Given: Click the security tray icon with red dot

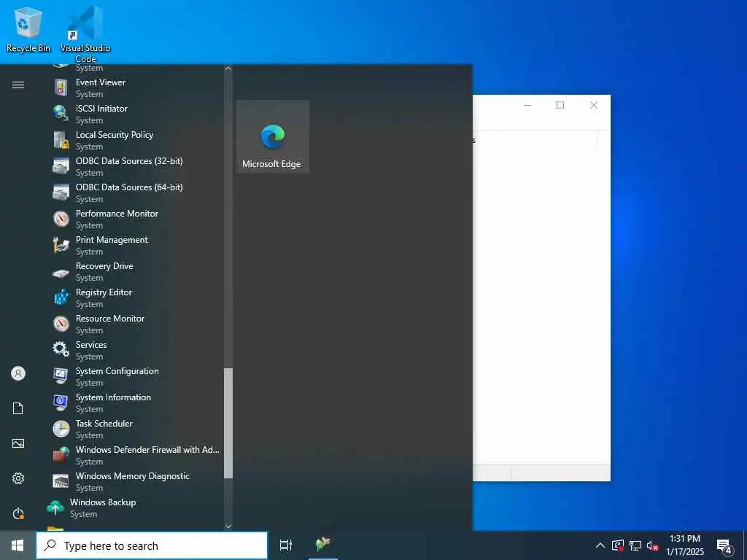Looking at the screenshot, I should click(618, 545).
